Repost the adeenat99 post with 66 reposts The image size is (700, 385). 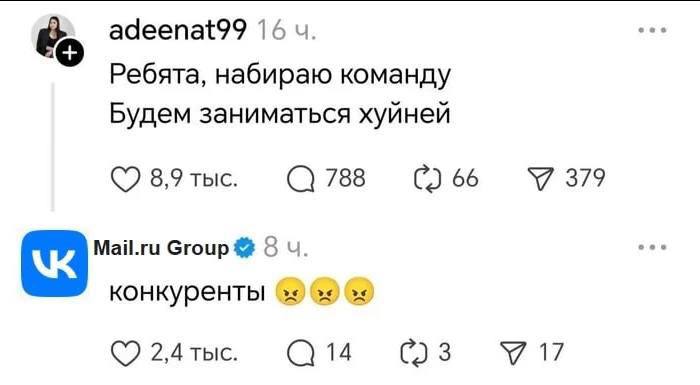(x=428, y=179)
